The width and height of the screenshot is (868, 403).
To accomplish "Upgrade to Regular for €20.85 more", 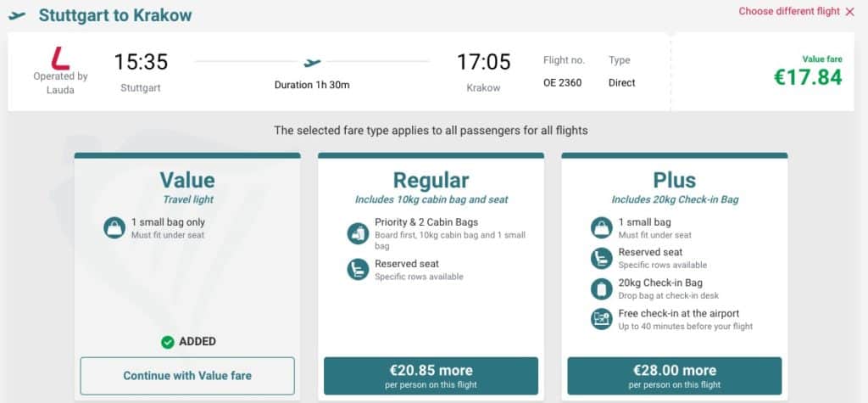I will click(431, 376).
